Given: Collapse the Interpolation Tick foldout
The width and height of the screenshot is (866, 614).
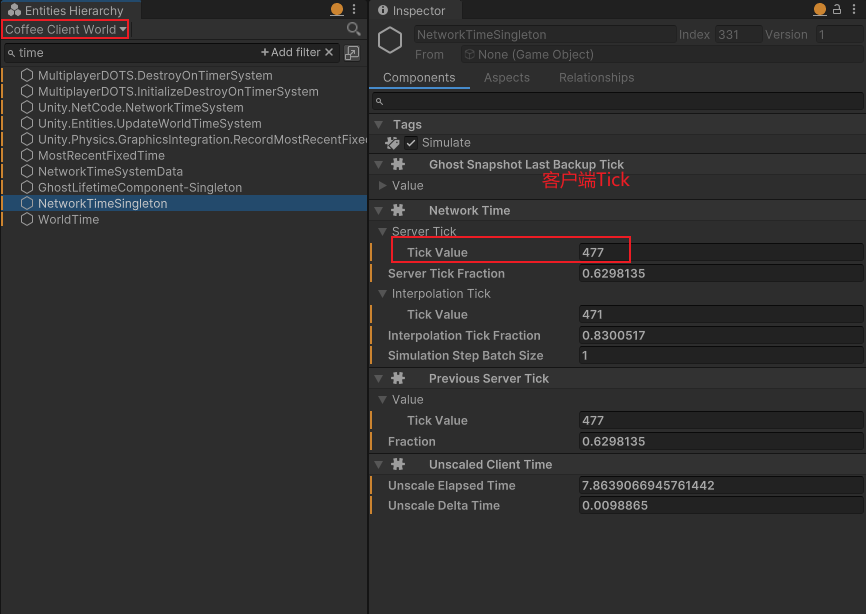Looking at the screenshot, I should tap(382, 294).
